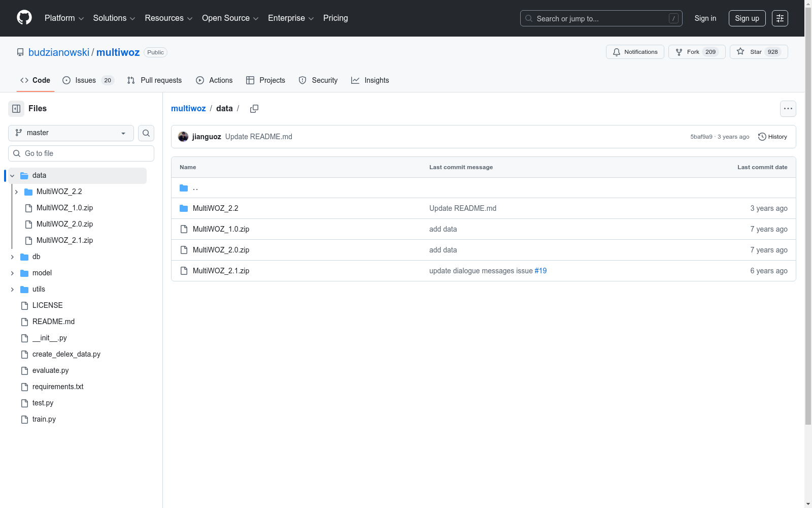This screenshot has width=812, height=508.
Task: Click Sign in
Action: pyautogui.click(x=705, y=18)
